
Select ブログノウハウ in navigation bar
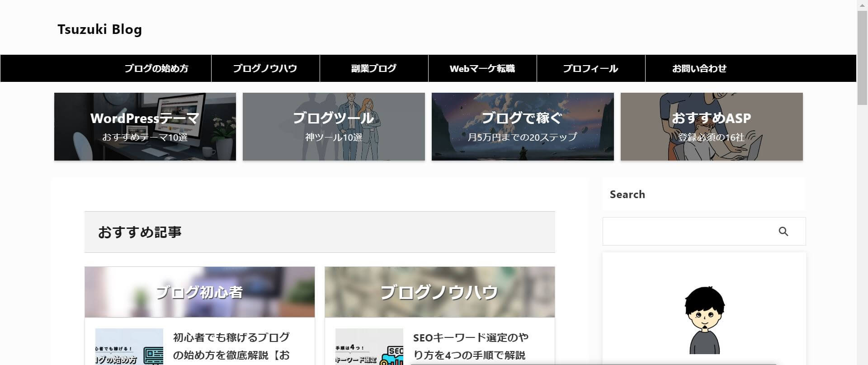coord(265,68)
